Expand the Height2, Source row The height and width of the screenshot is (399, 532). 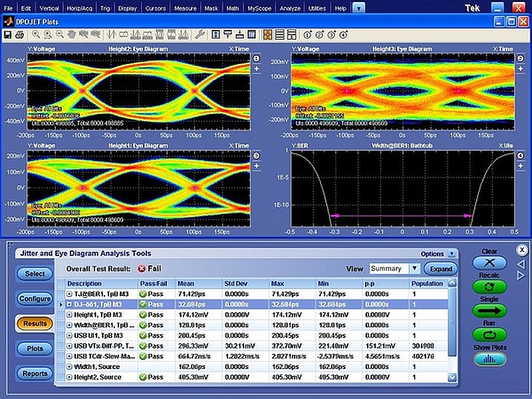[x=69, y=377]
